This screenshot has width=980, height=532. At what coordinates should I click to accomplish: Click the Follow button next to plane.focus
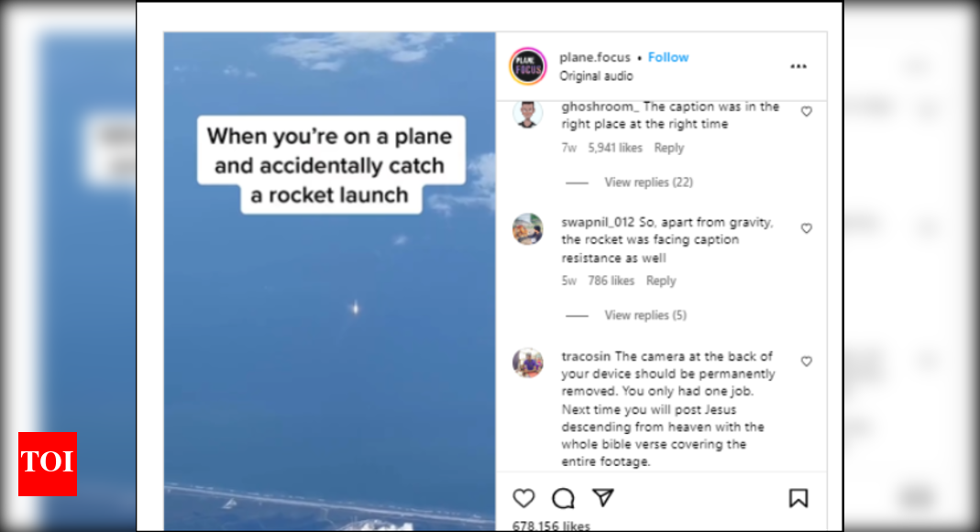tap(668, 57)
